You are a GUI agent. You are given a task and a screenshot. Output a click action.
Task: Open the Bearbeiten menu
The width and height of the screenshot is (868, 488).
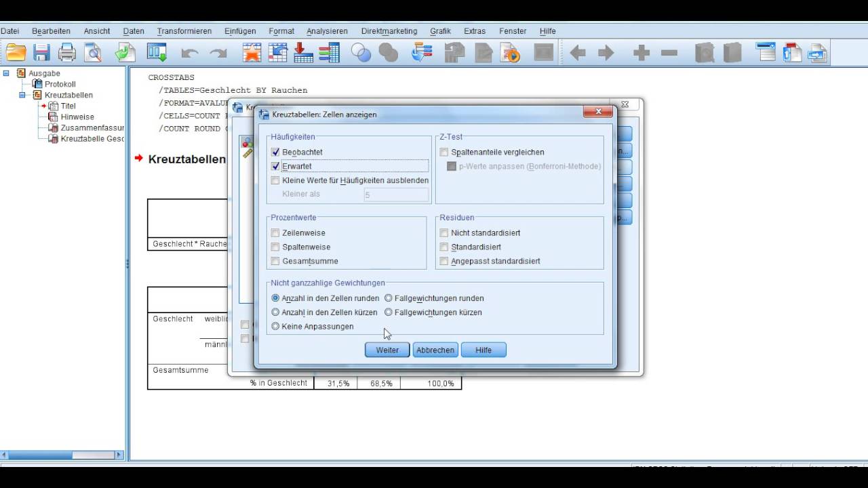pos(51,31)
